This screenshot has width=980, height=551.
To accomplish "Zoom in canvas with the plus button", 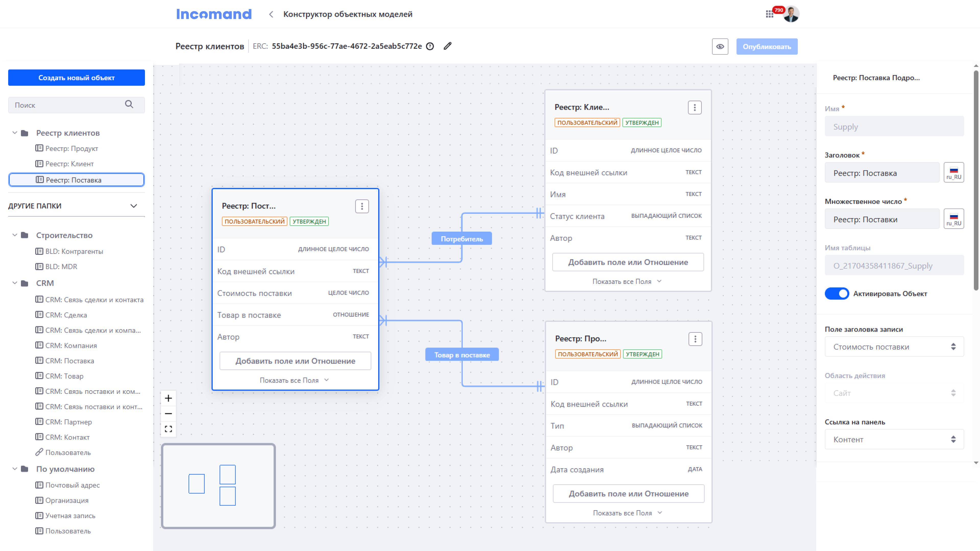I will pos(168,398).
